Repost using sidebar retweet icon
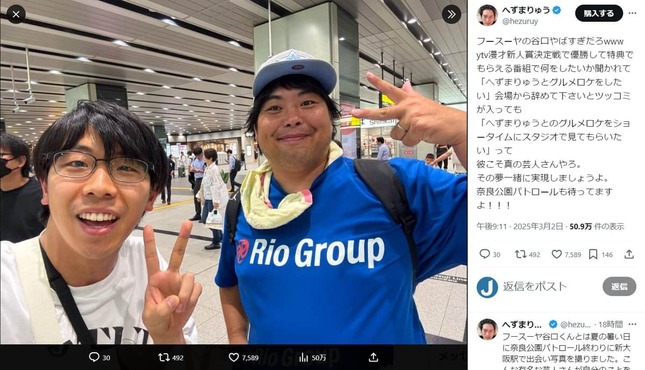 click(x=520, y=254)
